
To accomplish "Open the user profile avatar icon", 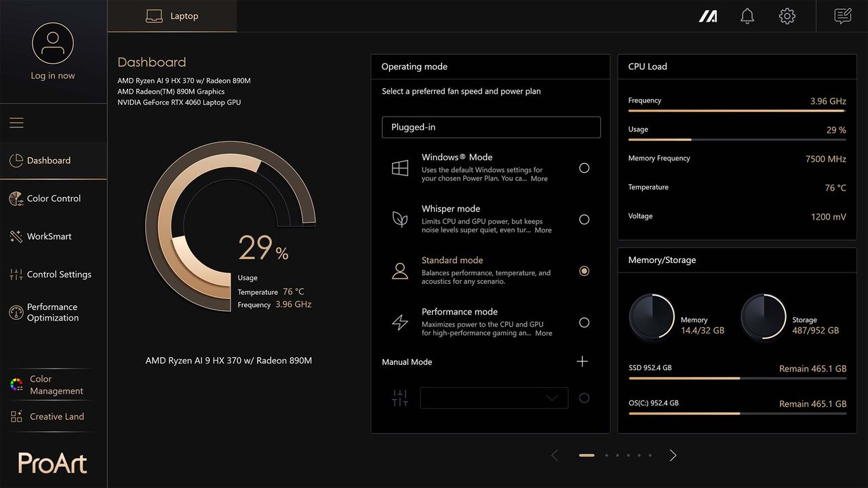I will [53, 43].
